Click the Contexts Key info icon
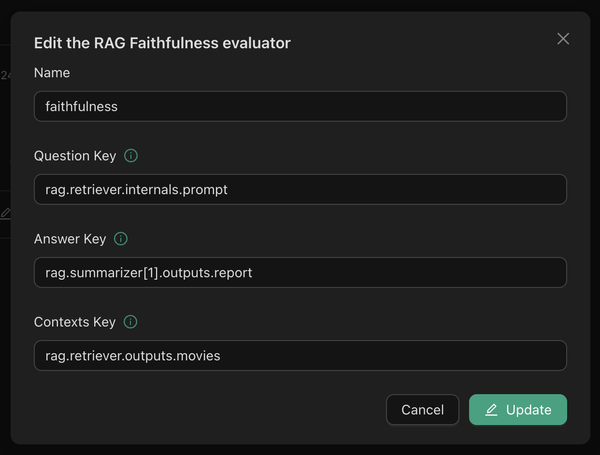Screen dimensions: 600x455 (x=130, y=322)
